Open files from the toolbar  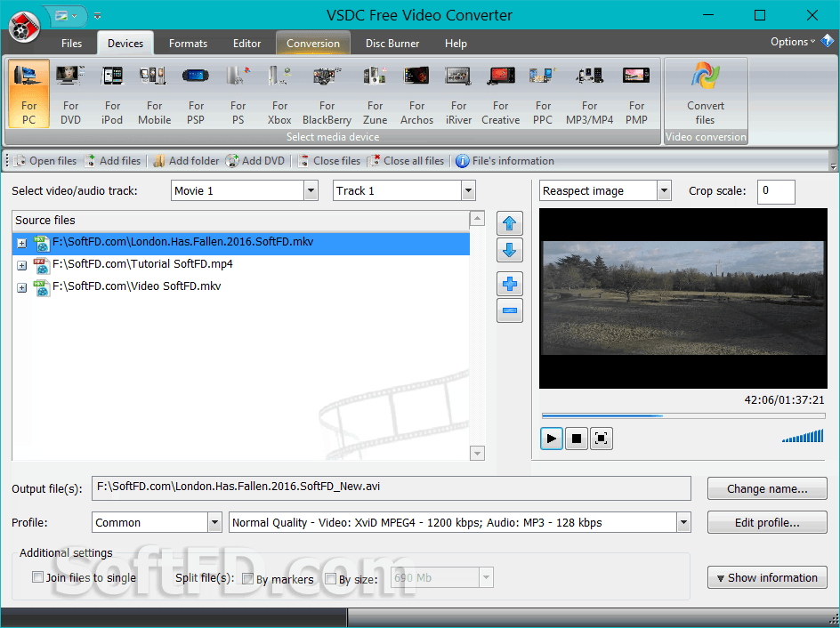(x=45, y=161)
